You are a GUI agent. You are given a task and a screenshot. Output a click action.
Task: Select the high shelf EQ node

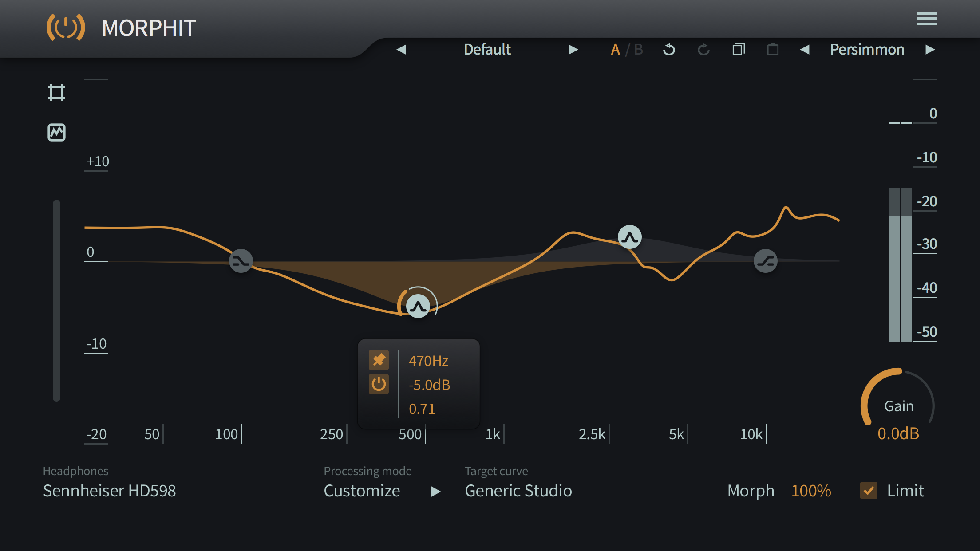tap(765, 261)
